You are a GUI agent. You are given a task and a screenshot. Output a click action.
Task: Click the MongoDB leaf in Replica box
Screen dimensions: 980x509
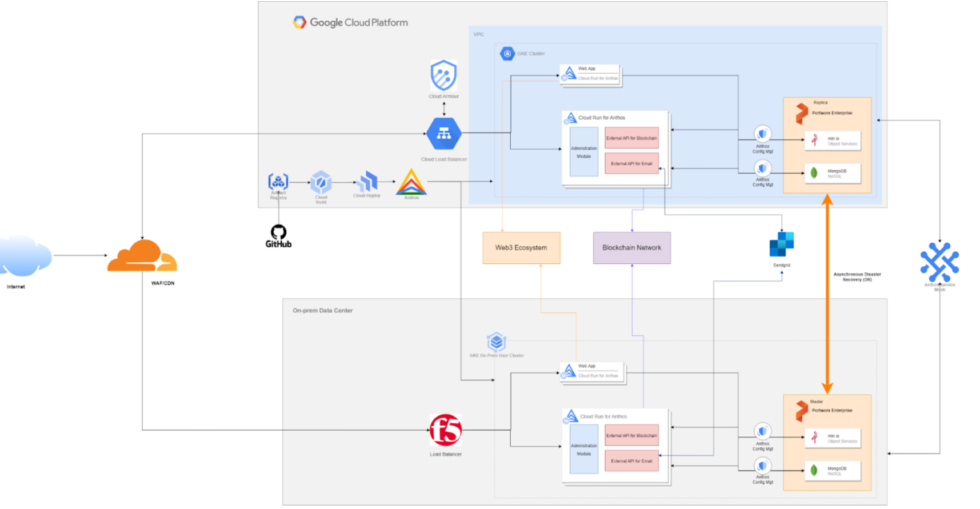[x=814, y=173]
